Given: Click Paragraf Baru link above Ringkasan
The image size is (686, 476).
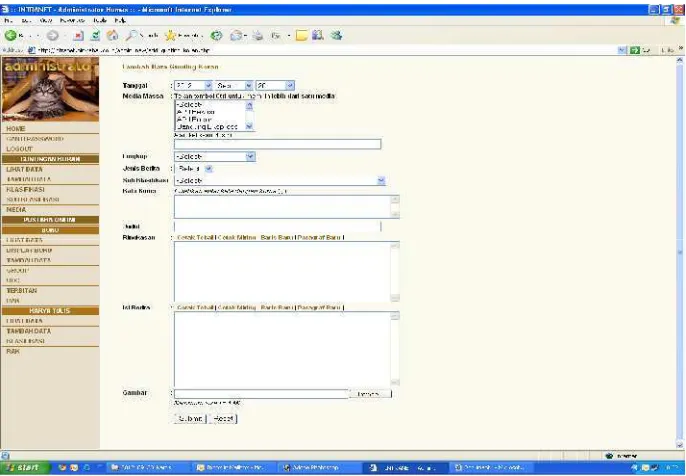Looking at the screenshot, I should [x=319, y=237].
